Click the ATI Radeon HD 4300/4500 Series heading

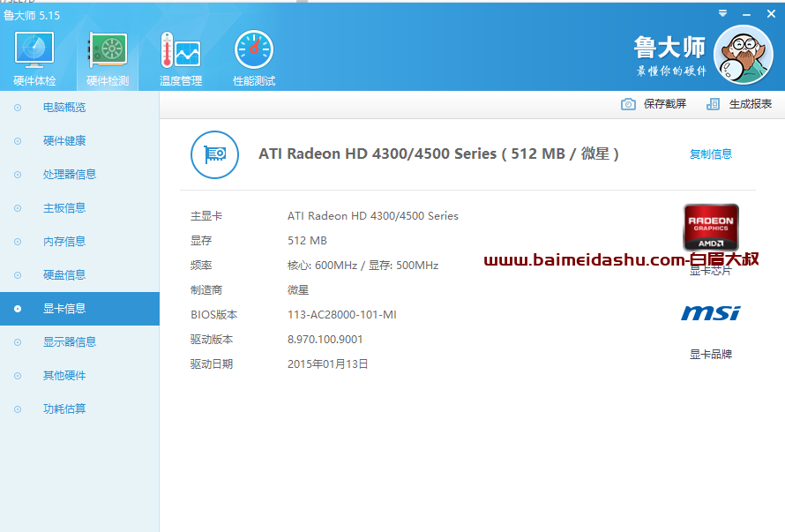pos(438,154)
